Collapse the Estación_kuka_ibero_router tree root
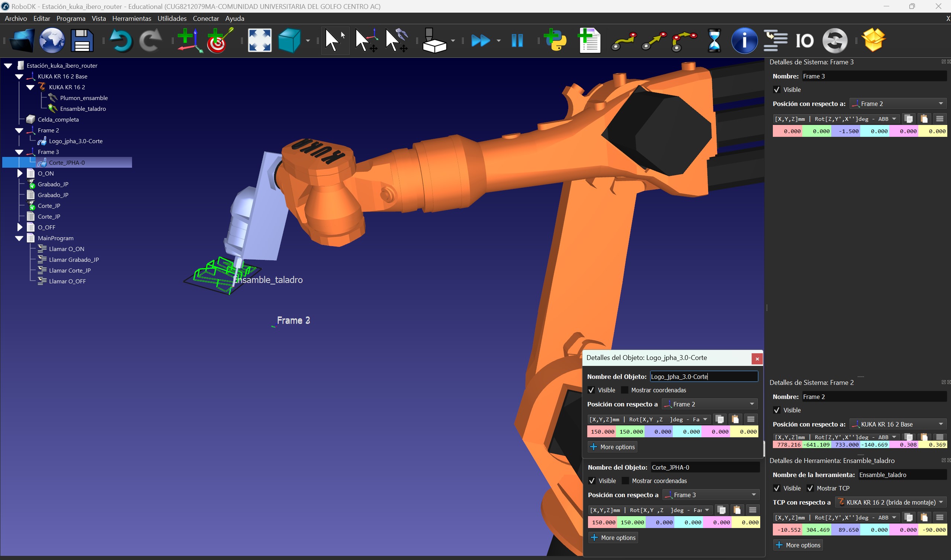The width and height of the screenshot is (951, 560). coord(8,65)
